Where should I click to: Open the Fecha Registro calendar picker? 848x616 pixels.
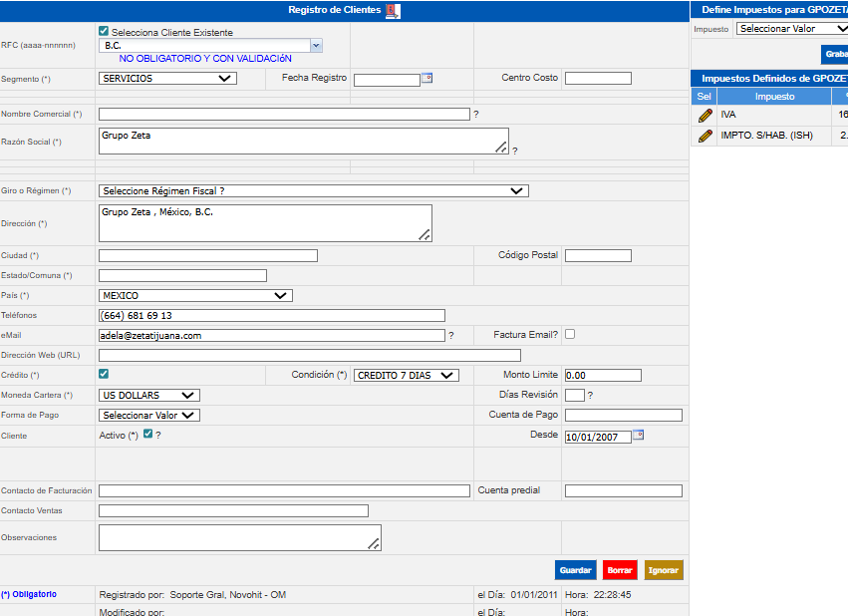click(x=426, y=78)
